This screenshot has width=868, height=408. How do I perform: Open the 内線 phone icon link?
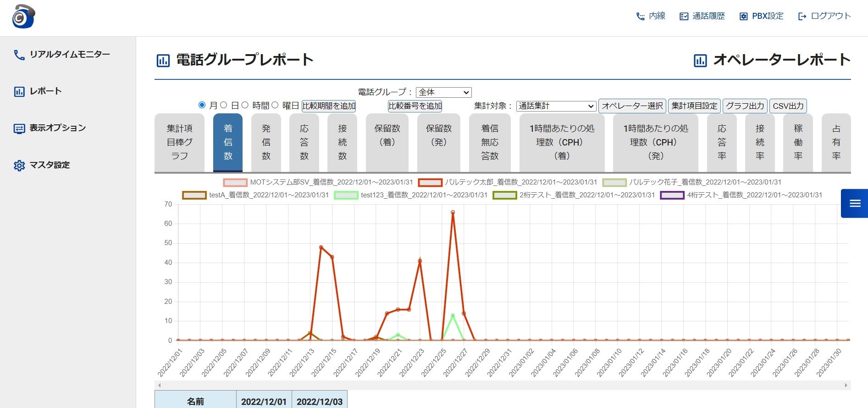640,16
